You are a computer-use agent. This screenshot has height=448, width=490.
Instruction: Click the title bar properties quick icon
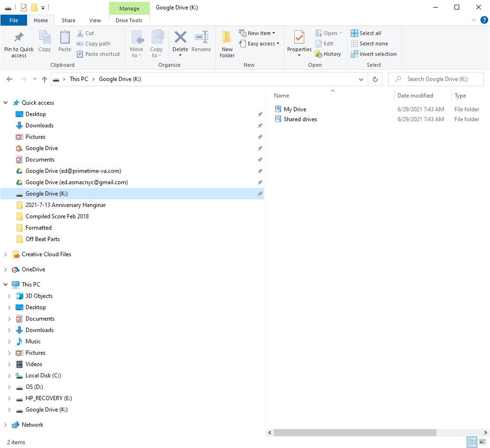click(x=24, y=8)
